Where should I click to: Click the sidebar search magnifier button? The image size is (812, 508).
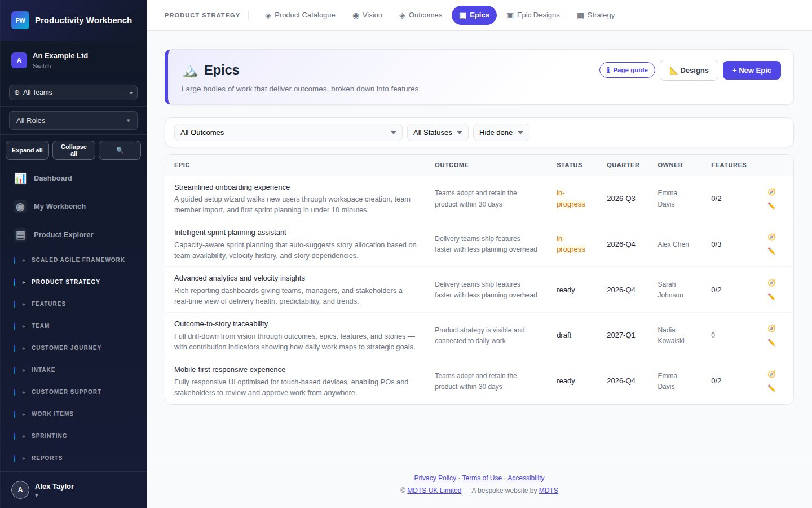point(120,150)
